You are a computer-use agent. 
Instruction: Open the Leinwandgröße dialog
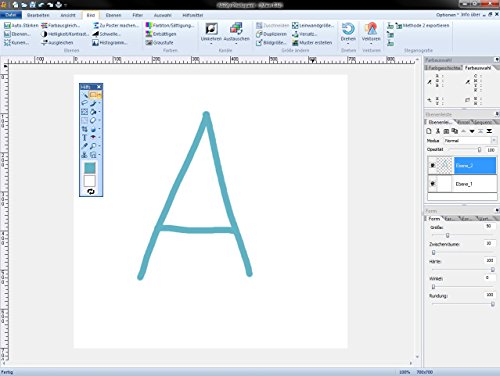[x=312, y=25]
